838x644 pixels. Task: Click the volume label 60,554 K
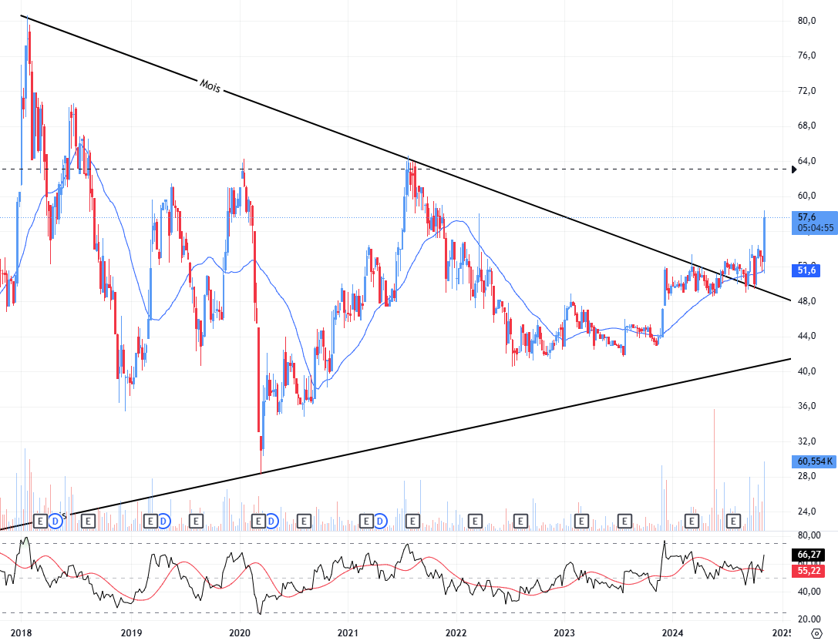point(813,461)
